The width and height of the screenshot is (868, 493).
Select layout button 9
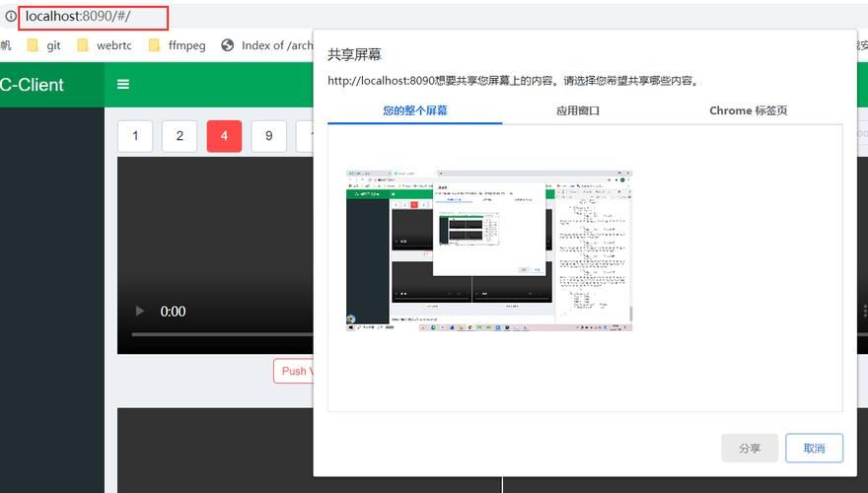pos(268,136)
